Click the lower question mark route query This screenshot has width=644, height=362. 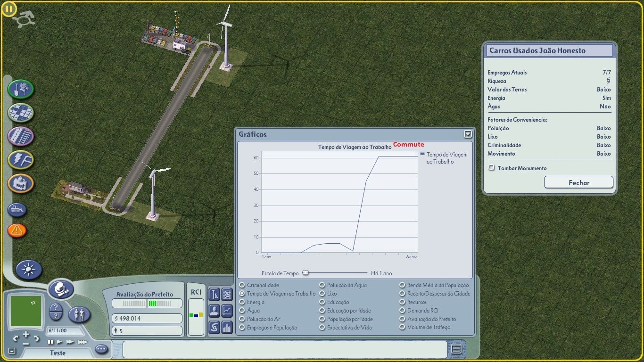pyautogui.click(x=56, y=317)
